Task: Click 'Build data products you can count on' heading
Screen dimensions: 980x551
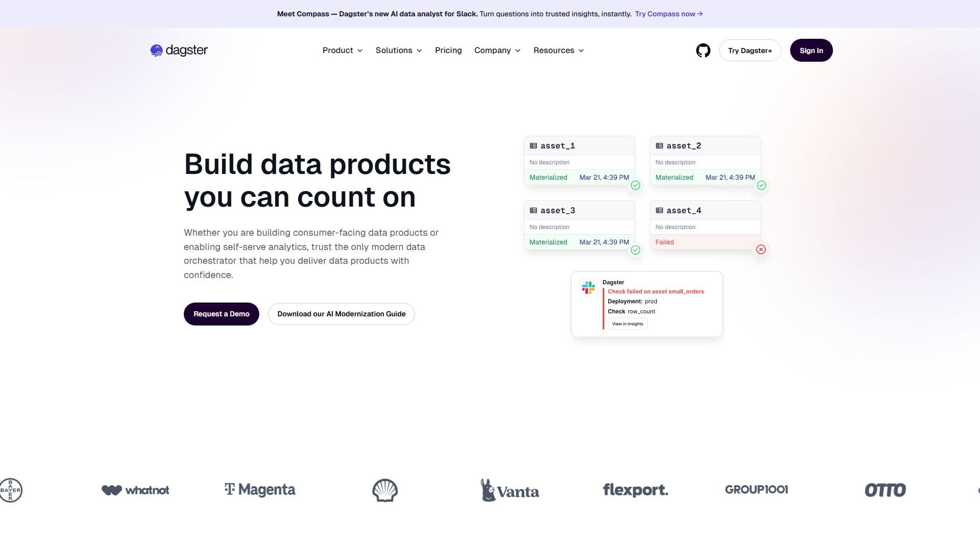Action: point(317,181)
